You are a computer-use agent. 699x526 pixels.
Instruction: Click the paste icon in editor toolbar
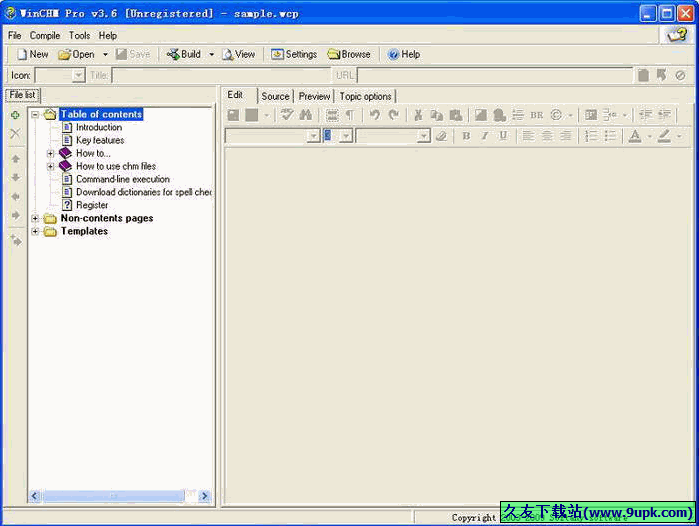tap(456, 115)
